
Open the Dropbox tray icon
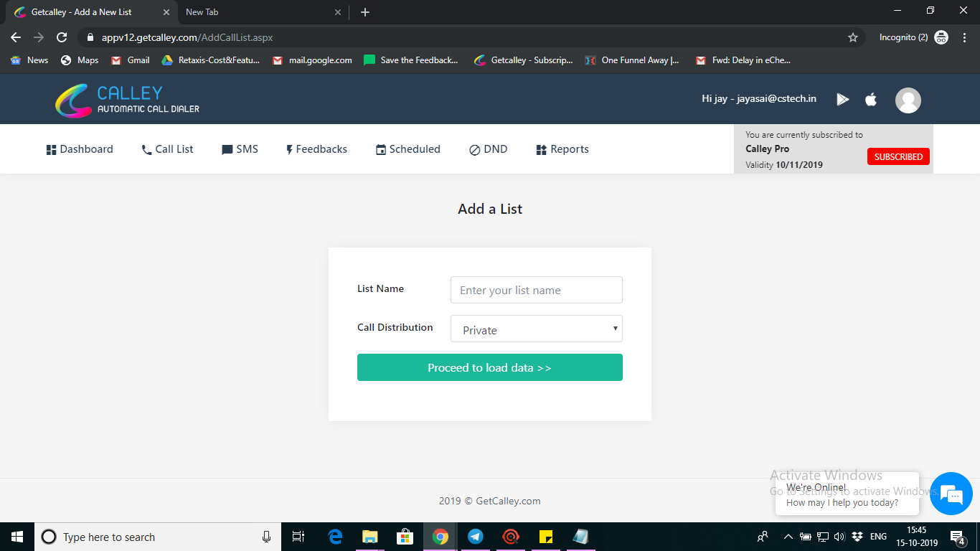[x=857, y=537]
